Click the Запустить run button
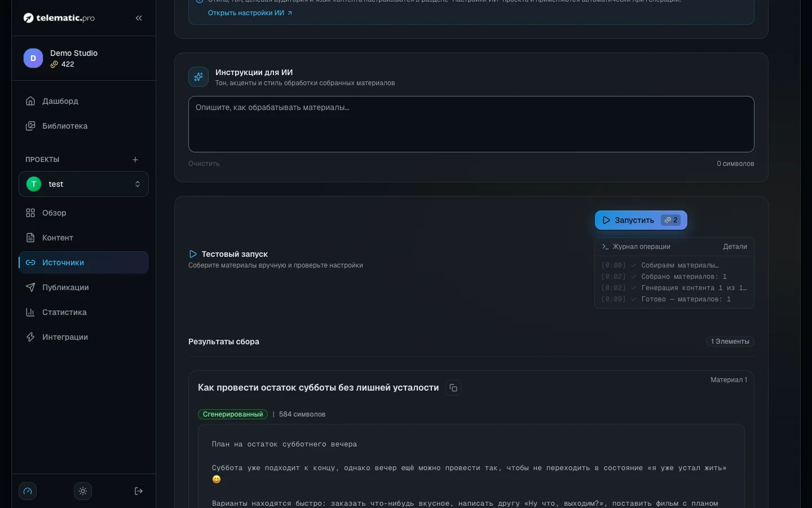 coord(641,220)
